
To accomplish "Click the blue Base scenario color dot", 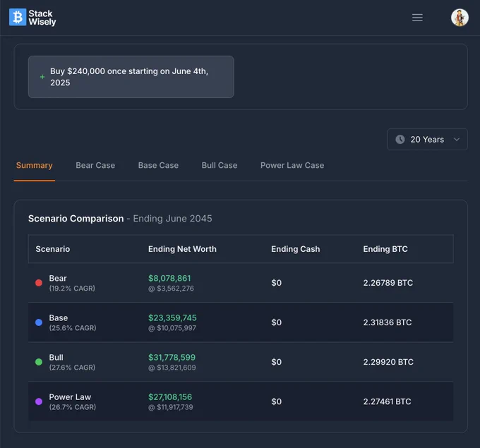I will coord(39,322).
